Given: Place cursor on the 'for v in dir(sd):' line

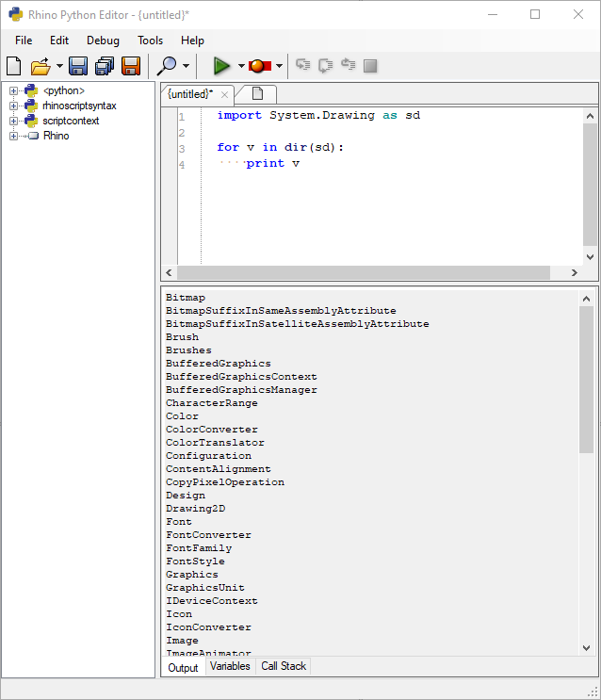Looking at the screenshot, I should point(281,147).
